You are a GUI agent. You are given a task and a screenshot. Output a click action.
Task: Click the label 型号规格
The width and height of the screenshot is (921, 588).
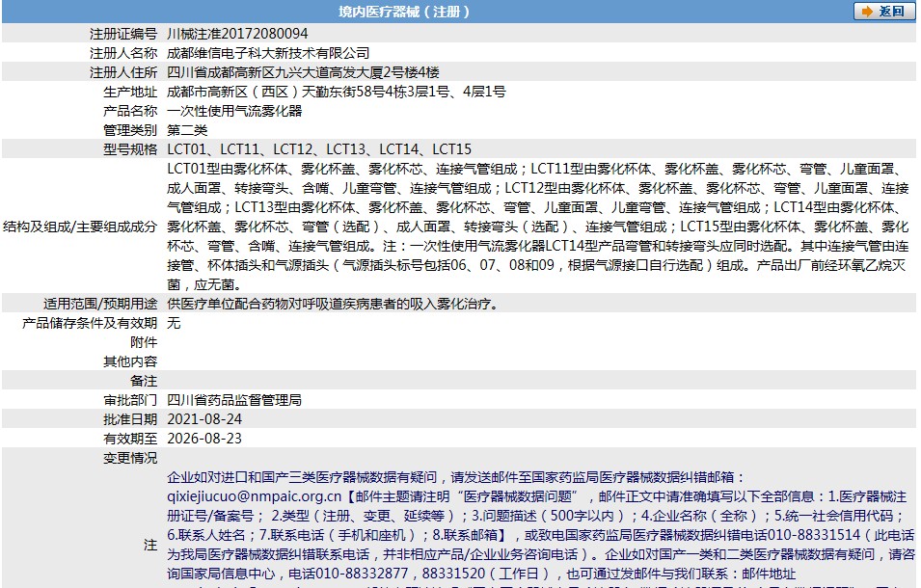pos(130,149)
